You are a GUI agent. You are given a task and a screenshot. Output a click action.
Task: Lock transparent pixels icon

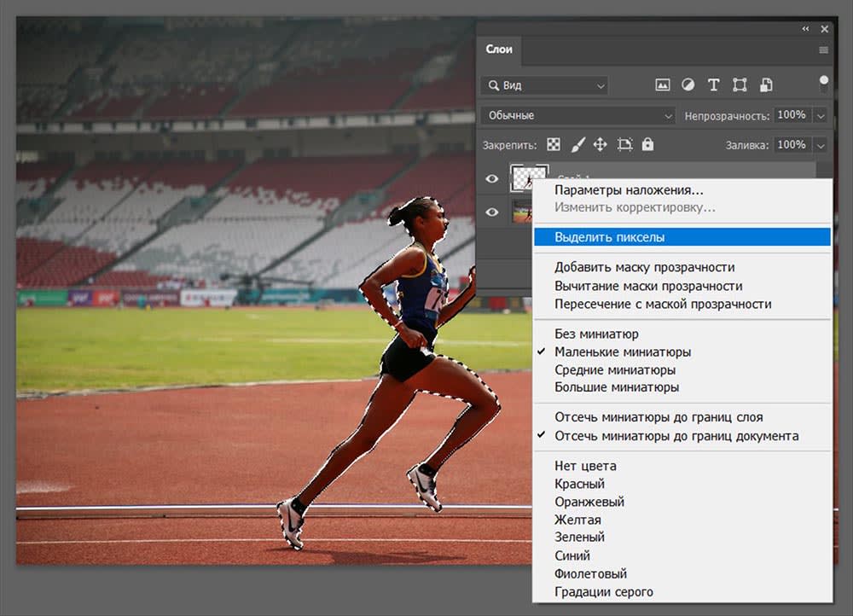coord(554,144)
